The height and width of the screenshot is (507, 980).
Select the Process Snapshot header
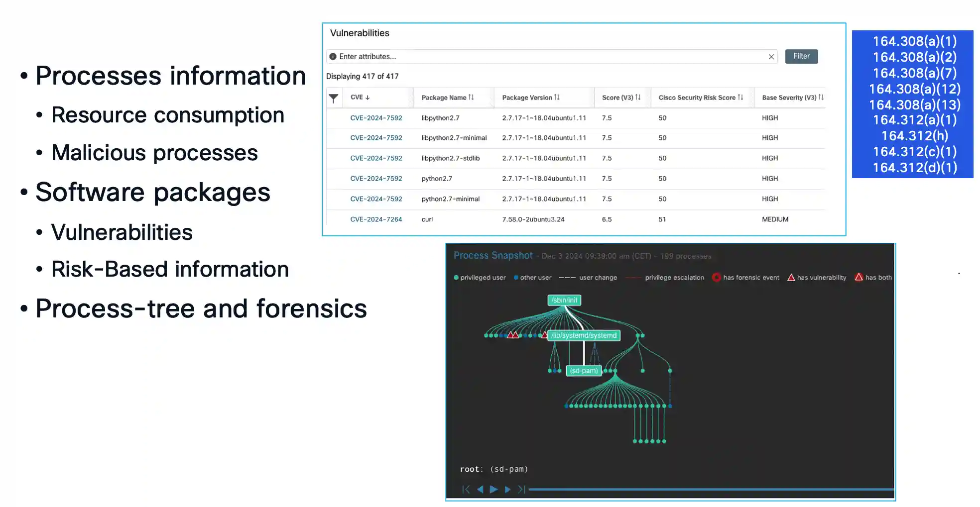(492, 256)
